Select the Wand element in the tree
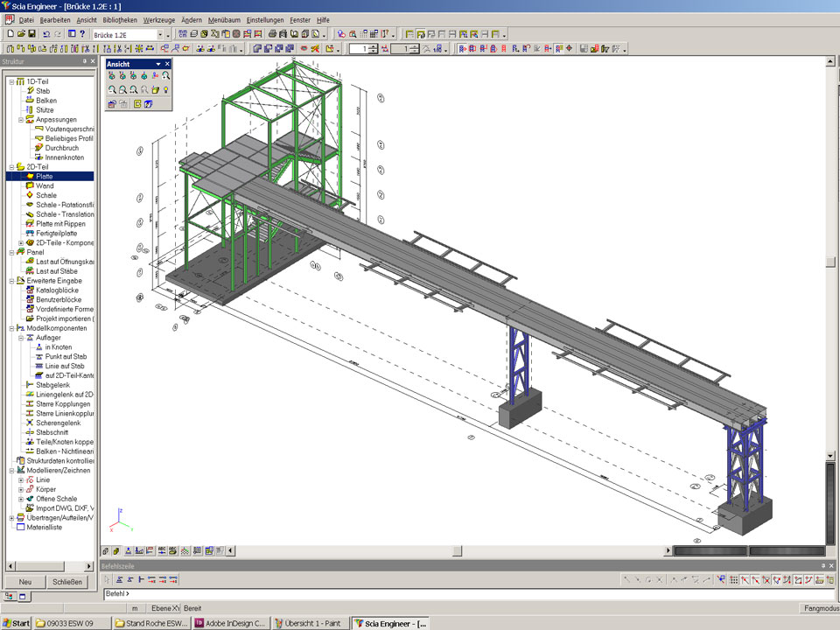The width and height of the screenshot is (840, 630). coord(45,185)
